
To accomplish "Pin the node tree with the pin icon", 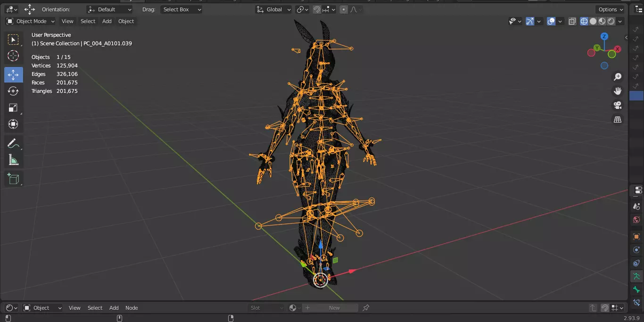I will tap(366, 308).
